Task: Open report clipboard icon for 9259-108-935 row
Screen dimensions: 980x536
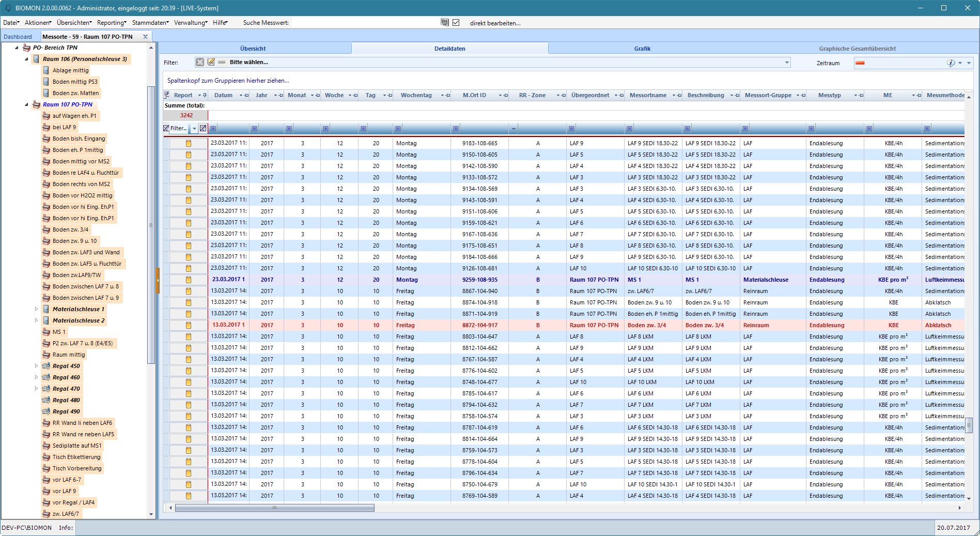Action: pyautogui.click(x=189, y=280)
